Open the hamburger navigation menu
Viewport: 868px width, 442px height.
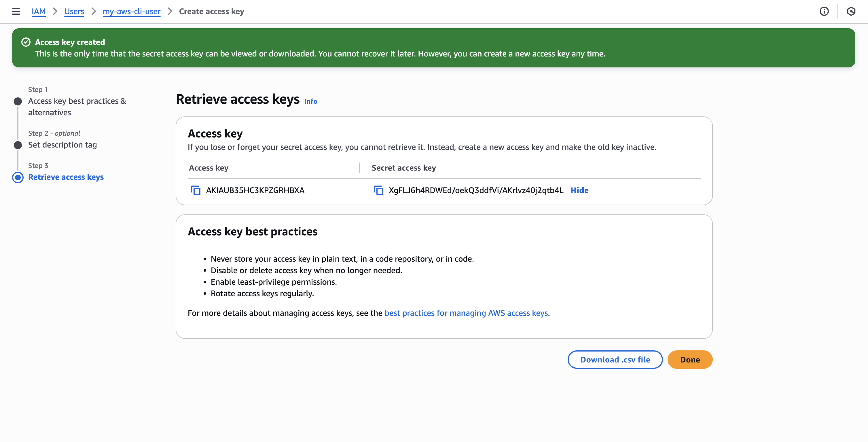[16, 11]
